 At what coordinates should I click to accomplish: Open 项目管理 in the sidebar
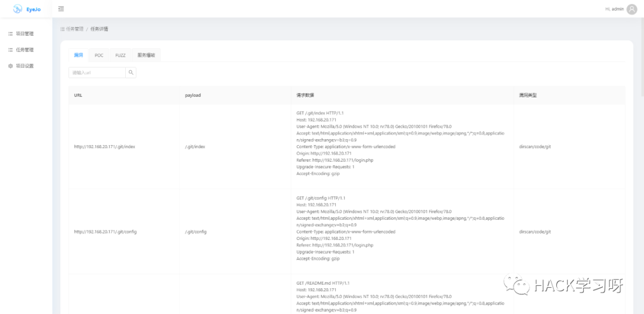click(x=21, y=33)
